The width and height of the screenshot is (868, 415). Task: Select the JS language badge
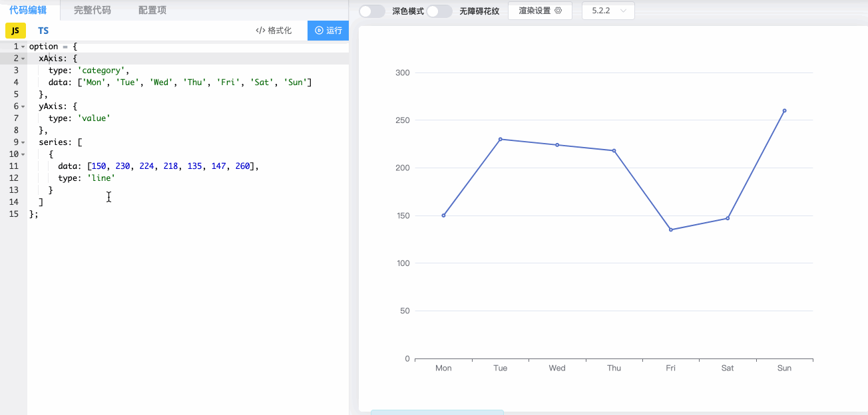pos(15,31)
